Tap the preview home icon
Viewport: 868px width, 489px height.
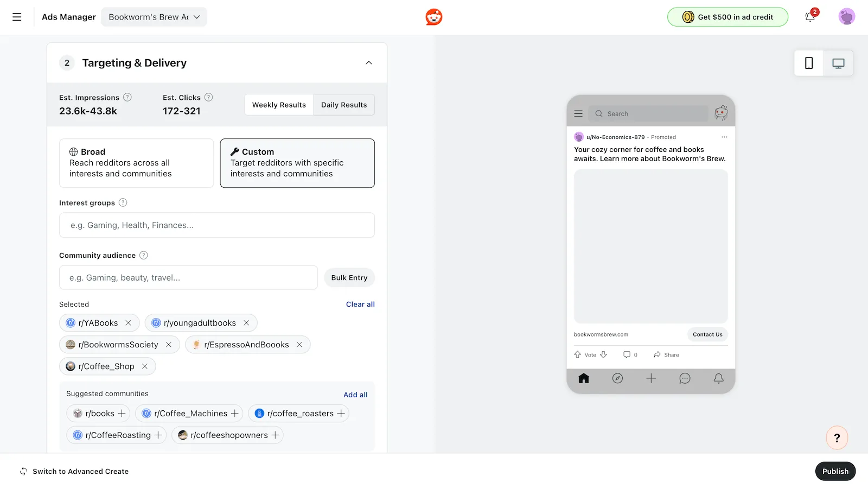[x=584, y=378]
